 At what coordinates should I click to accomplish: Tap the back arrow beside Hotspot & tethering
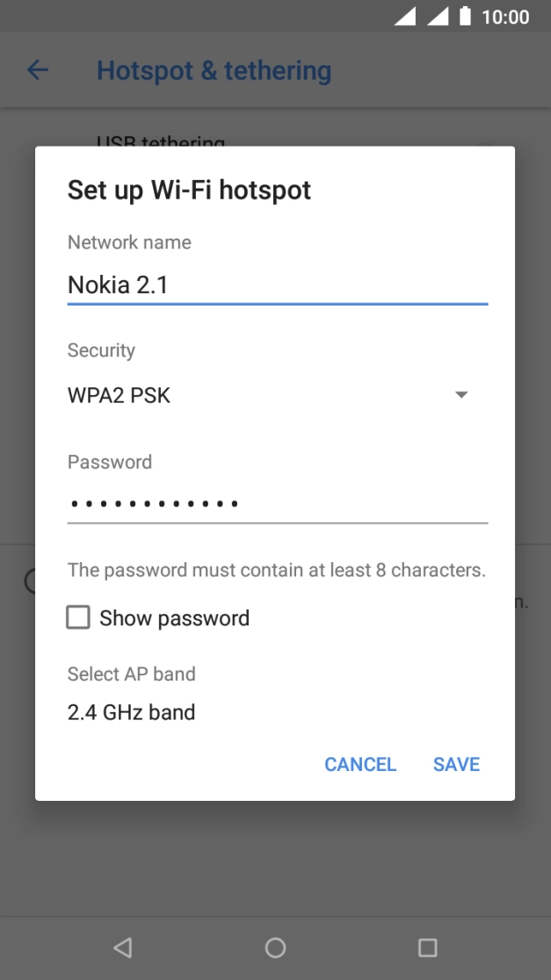(x=38, y=70)
